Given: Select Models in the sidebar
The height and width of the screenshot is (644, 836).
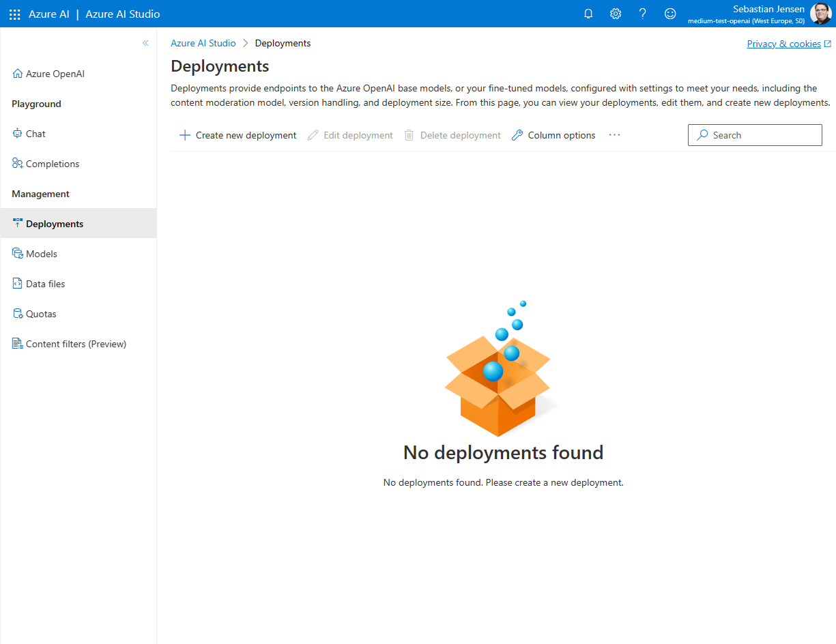Looking at the screenshot, I should click(x=41, y=254).
